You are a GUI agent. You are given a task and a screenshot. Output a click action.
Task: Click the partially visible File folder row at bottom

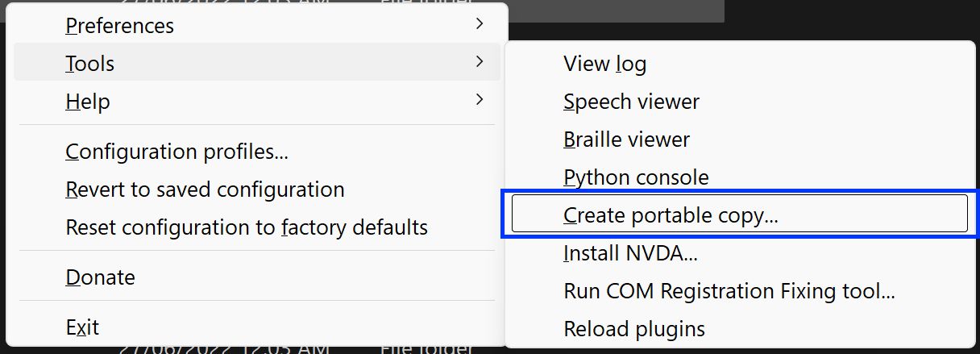[426, 349]
